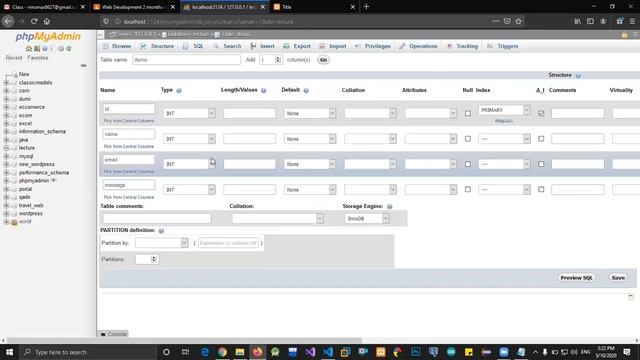Open the Firefox bookmark star icon
The width and height of the screenshot is (640, 360).
point(518,21)
